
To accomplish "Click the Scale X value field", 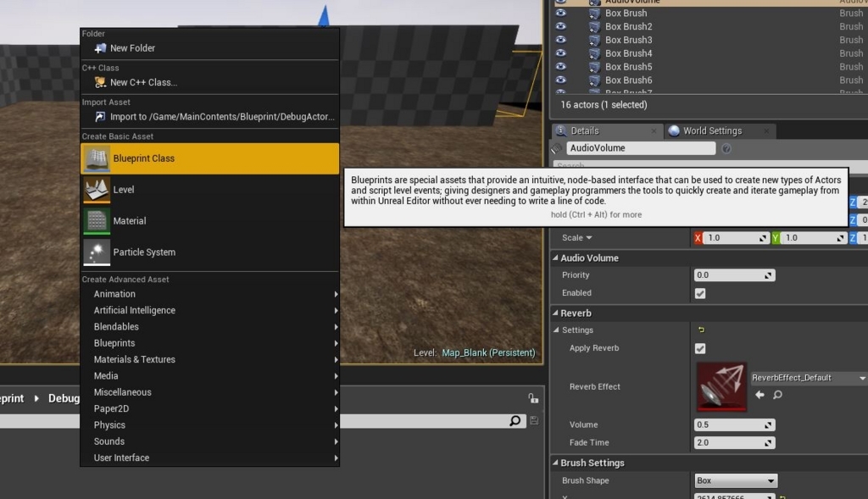I will [x=737, y=238].
